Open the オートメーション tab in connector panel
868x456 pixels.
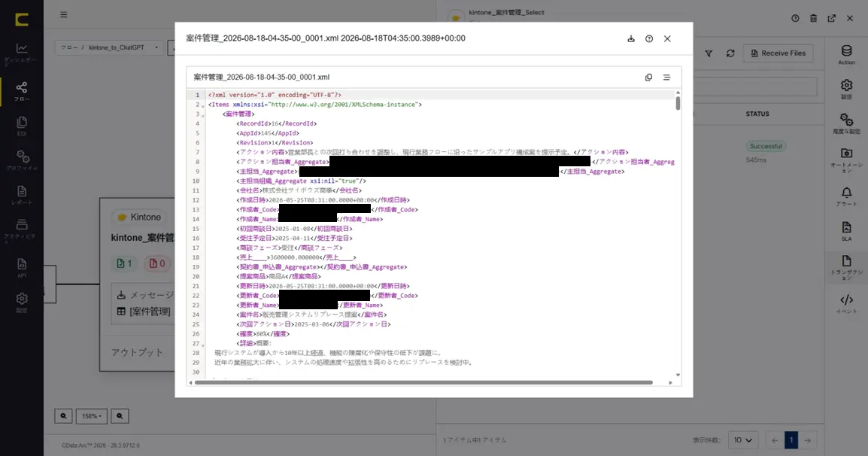tap(846, 160)
